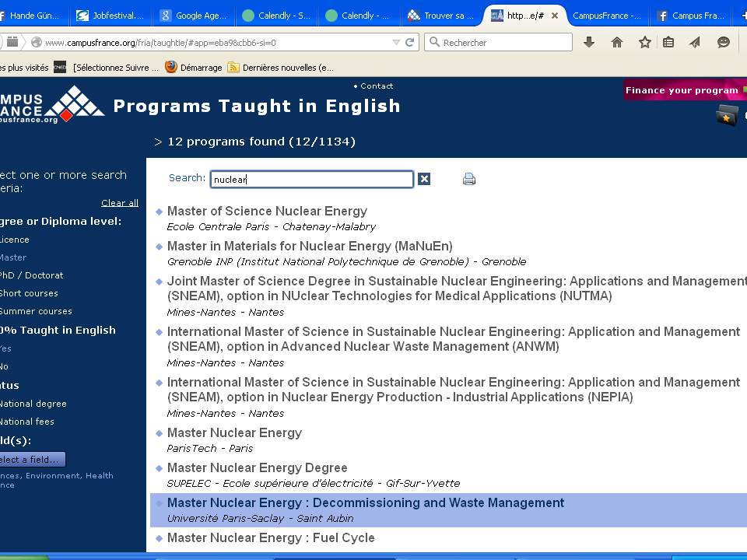Print the results with the printer icon
747x560 pixels.
point(468,179)
